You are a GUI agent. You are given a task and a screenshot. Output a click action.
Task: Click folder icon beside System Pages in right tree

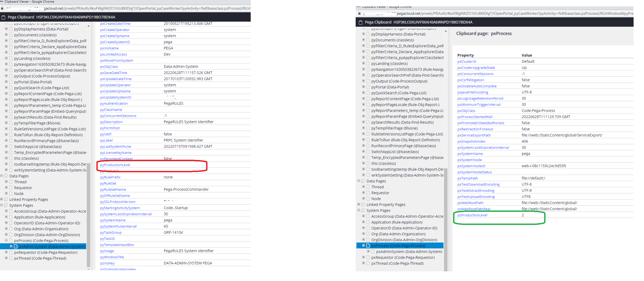tap(363, 210)
